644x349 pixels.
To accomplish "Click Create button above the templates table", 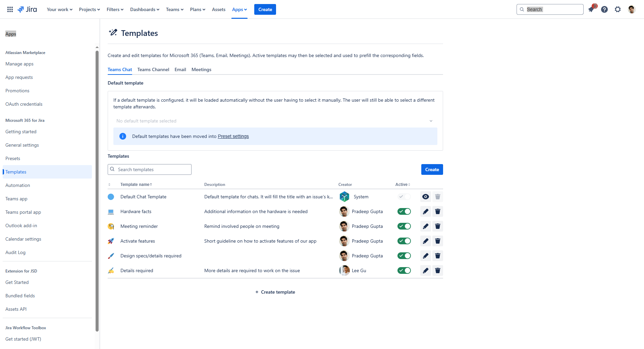I will click(x=432, y=169).
